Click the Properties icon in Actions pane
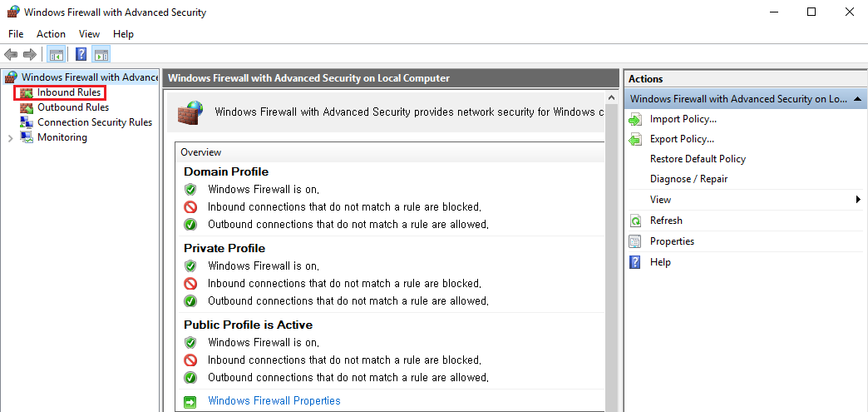Viewport: 868px width, 412px height. click(x=636, y=241)
